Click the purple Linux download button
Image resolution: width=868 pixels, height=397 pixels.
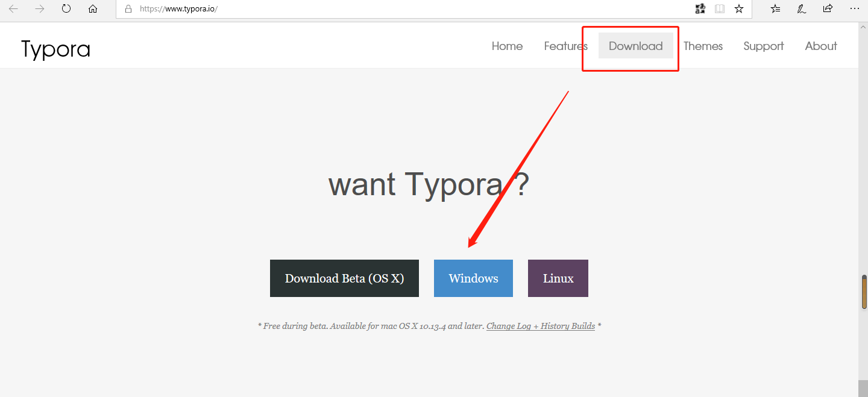point(558,278)
